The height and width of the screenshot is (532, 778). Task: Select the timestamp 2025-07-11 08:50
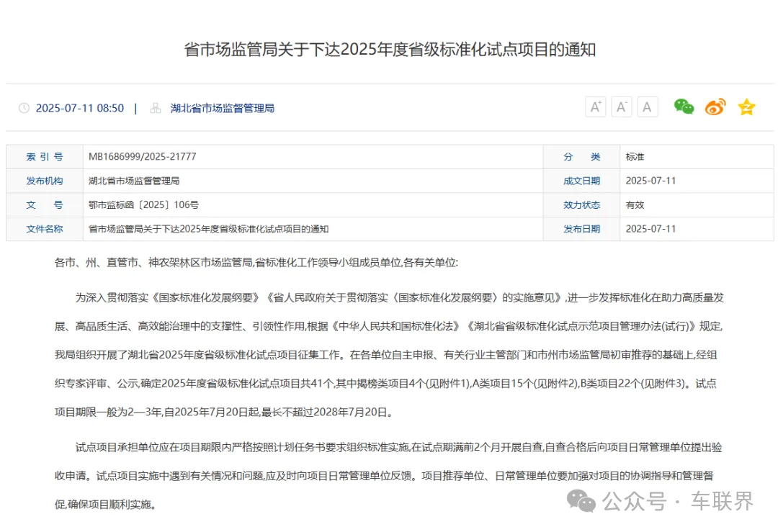click(x=80, y=108)
